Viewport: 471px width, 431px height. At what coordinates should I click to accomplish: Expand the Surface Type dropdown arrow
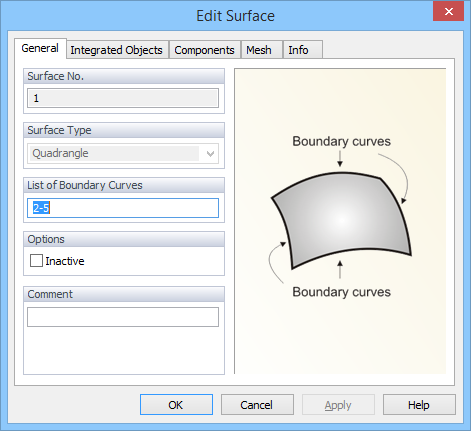210,154
